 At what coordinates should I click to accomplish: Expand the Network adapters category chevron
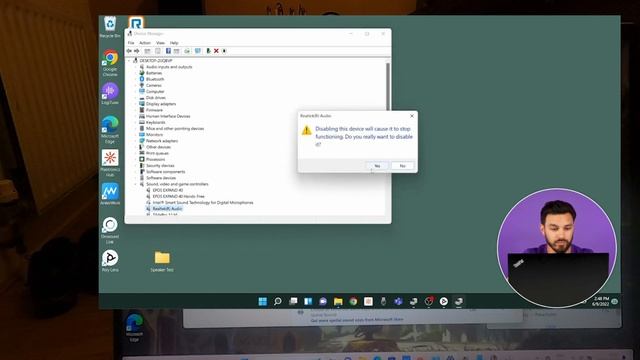136,141
